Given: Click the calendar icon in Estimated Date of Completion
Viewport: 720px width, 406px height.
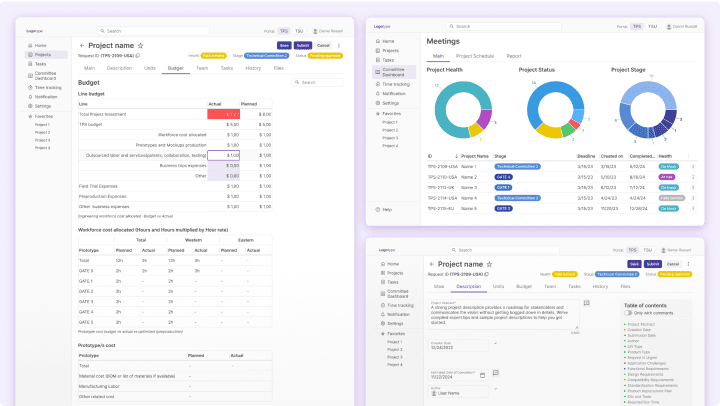Looking at the screenshot, I should pos(482,375).
